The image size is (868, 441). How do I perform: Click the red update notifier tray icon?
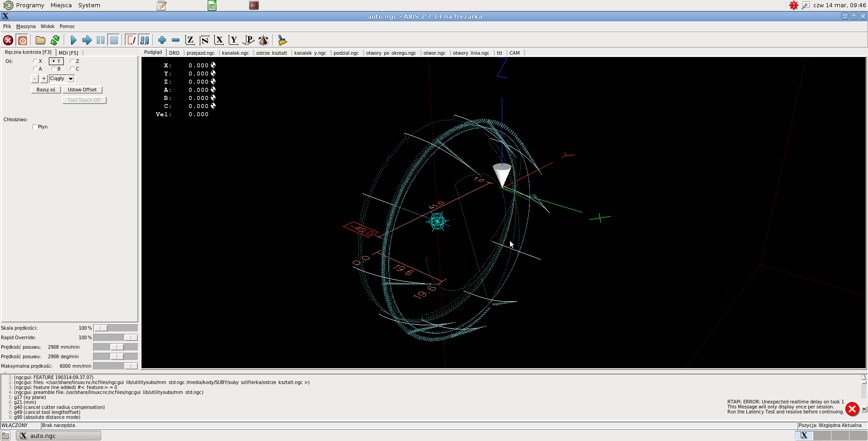click(794, 5)
